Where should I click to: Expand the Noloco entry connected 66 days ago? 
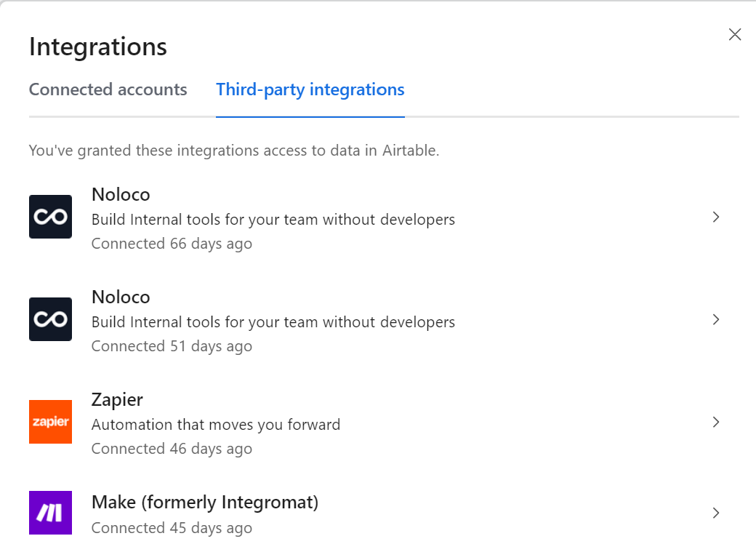(716, 217)
